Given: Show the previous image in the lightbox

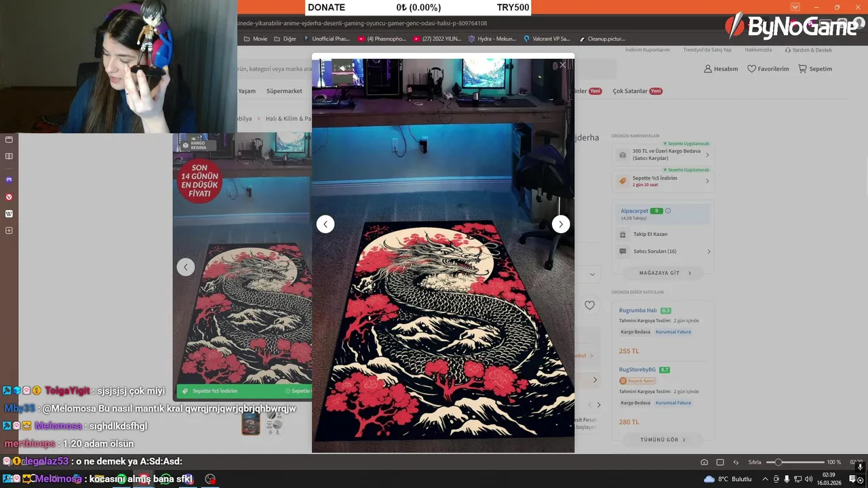Looking at the screenshot, I should [325, 224].
